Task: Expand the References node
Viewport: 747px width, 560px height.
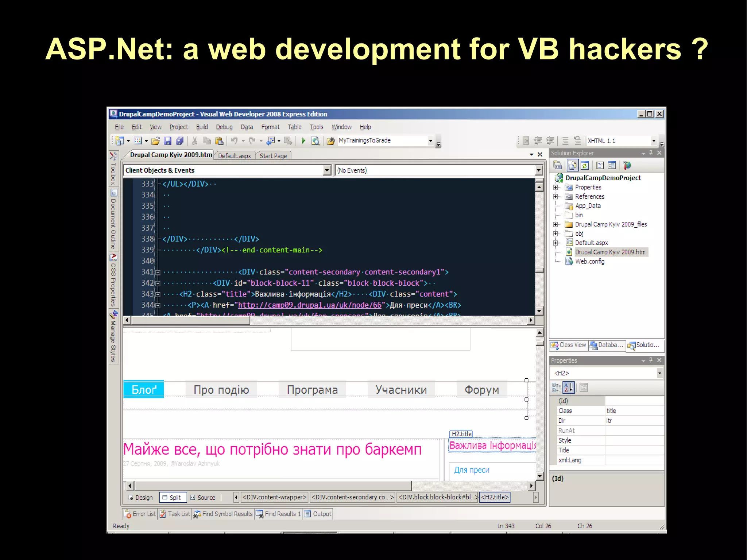Action: coord(555,197)
